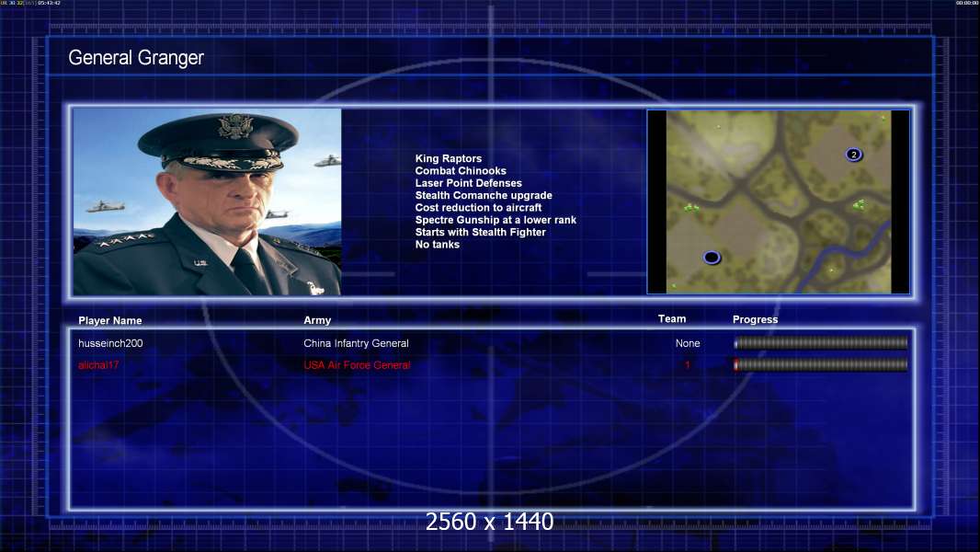Viewport: 980px width, 552px height.
Task: Click the No tanks line
Action: (x=437, y=245)
